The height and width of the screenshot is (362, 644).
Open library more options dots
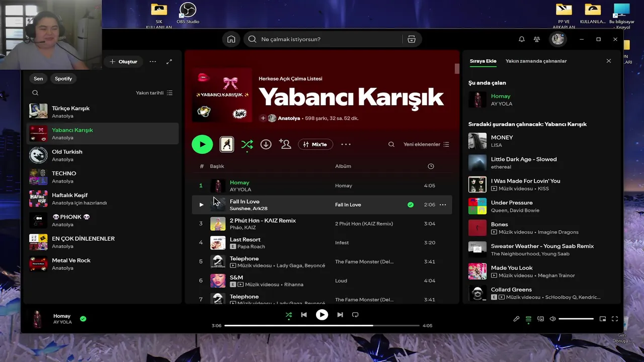[152, 61]
